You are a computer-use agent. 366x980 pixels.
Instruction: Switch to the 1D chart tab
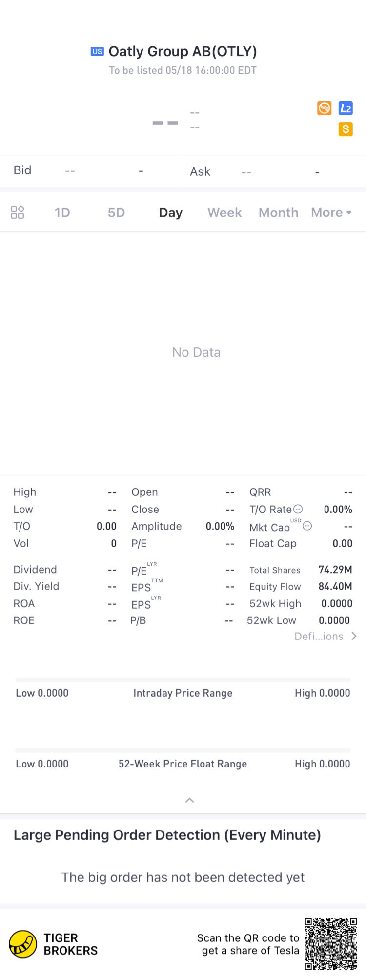tap(62, 213)
